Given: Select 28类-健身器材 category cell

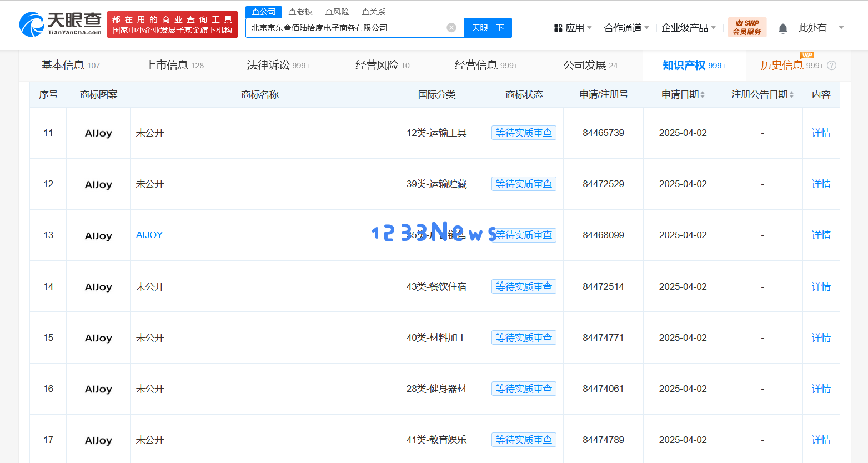Looking at the screenshot, I should click(x=436, y=389).
